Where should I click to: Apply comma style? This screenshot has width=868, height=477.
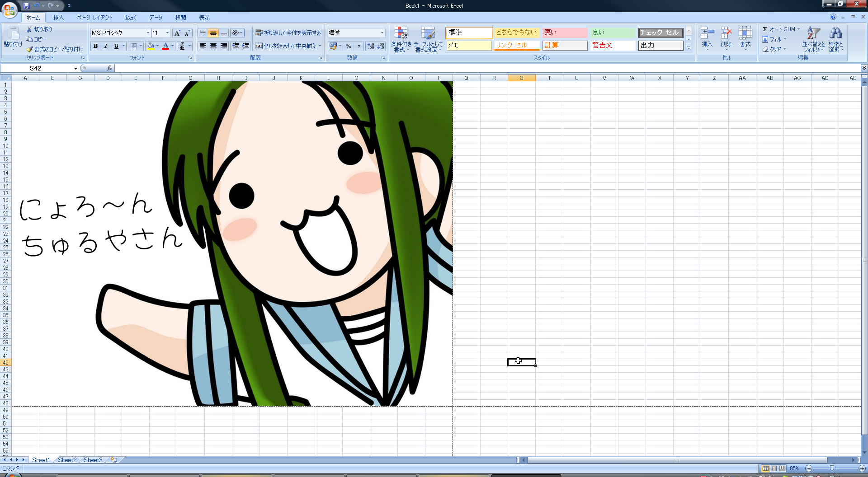point(359,46)
